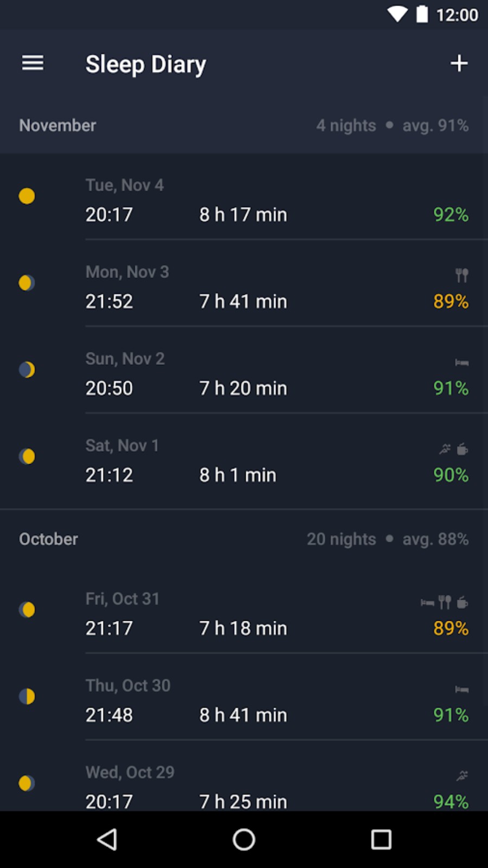This screenshot has width=488, height=868.
Task: Tap the workout runner icon on Nov 1
Action: coord(445,449)
